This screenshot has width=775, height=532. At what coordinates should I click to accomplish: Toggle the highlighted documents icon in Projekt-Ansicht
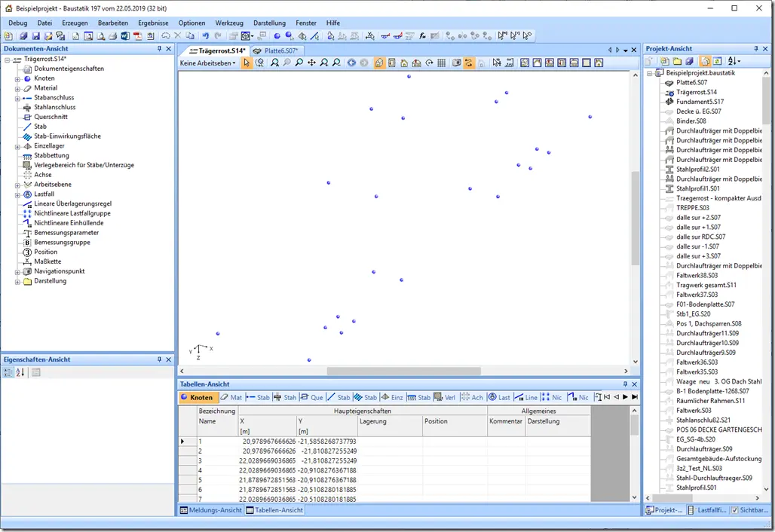click(706, 61)
